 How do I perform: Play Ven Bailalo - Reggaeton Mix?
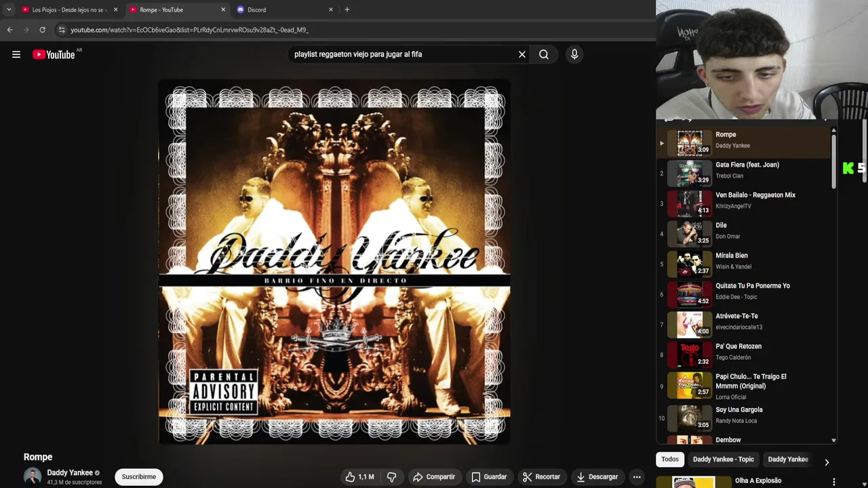coord(744,203)
